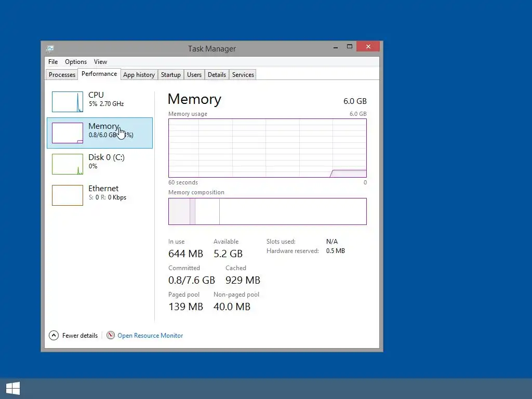The height and width of the screenshot is (399, 532).
Task: Click the Memory usage graph
Action: [268, 148]
